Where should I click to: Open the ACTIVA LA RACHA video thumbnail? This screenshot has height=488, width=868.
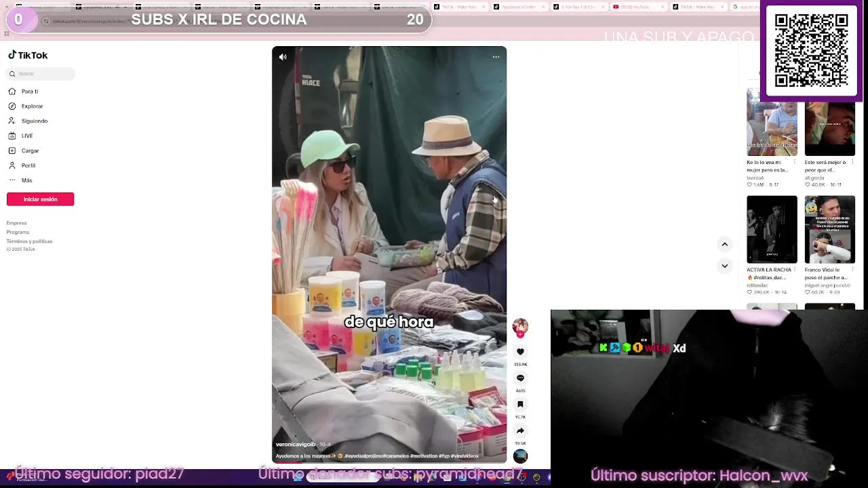(x=772, y=229)
